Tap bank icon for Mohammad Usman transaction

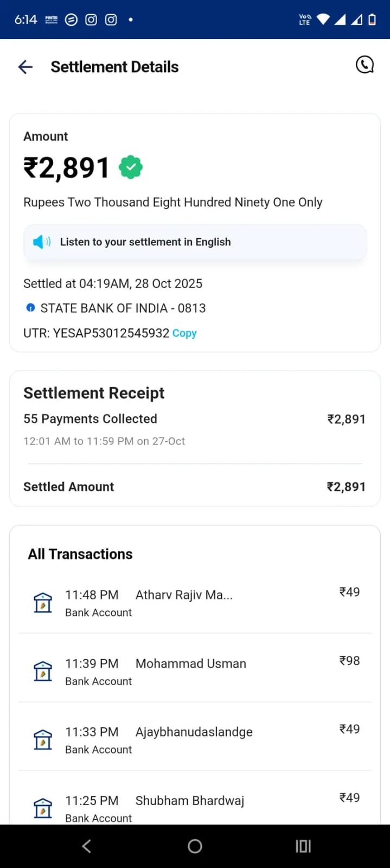tap(43, 671)
